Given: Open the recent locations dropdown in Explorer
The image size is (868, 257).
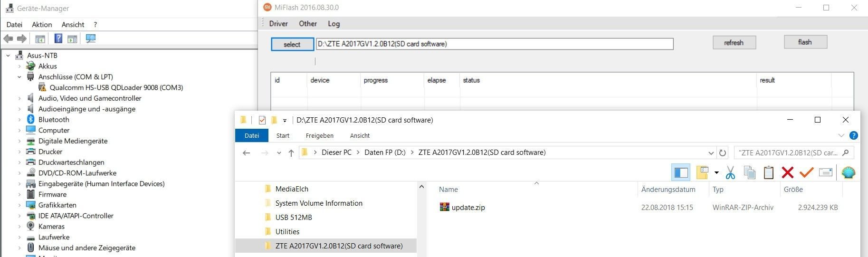Looking at the screenshot, I should tap(279, 153).
